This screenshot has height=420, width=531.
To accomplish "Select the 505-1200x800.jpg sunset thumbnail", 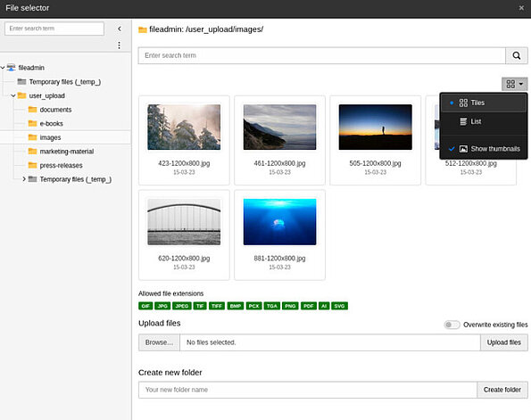I will [x=375, y=127].
